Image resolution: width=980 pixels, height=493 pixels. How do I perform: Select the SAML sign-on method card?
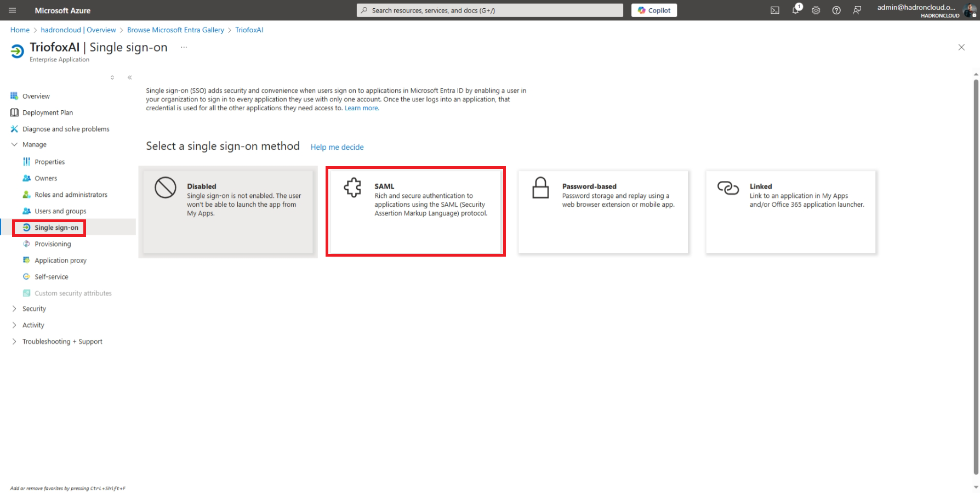pyautogui.click(x=415, y=212)
